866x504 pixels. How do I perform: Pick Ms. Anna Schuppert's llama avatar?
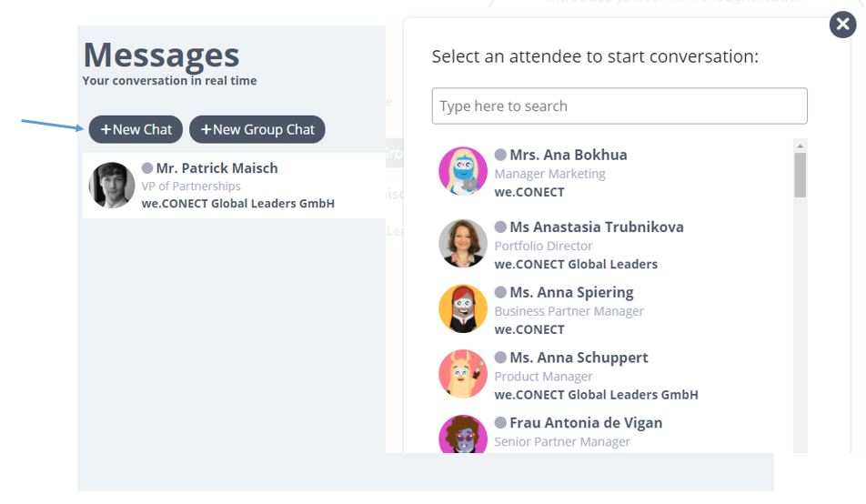pyautogui.click(x=463, y=374)
